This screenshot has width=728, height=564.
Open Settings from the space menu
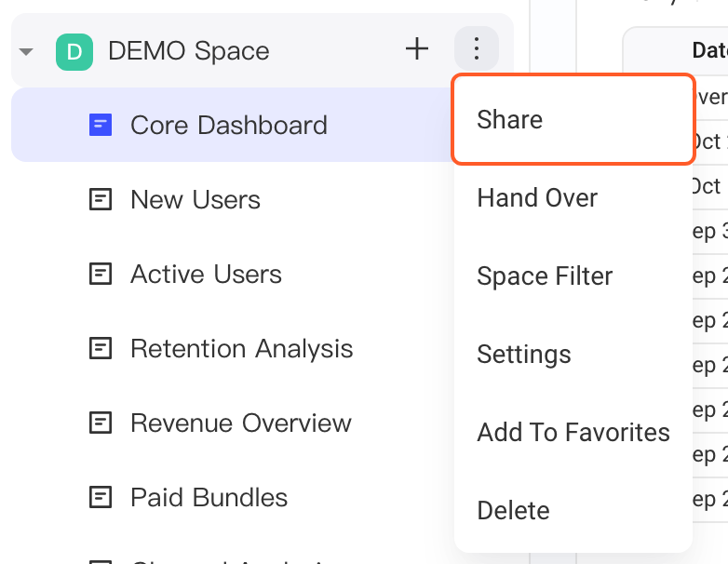click(x=573, y=355)
